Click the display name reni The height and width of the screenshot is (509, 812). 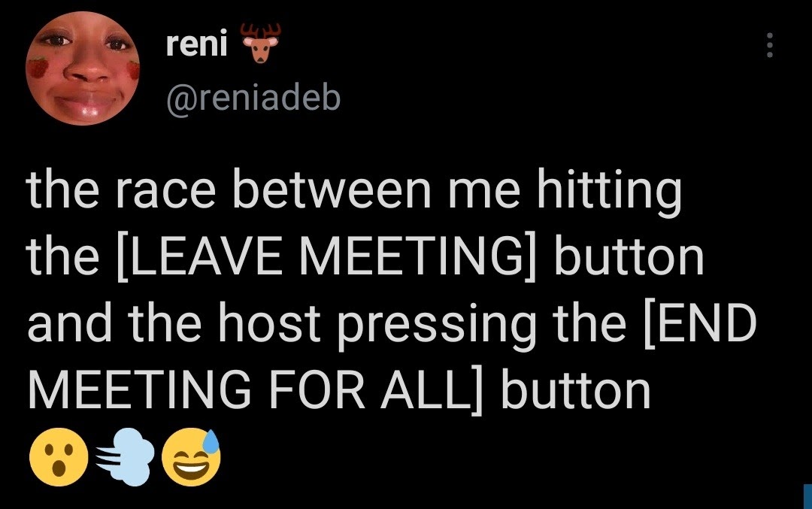[196, 44]
